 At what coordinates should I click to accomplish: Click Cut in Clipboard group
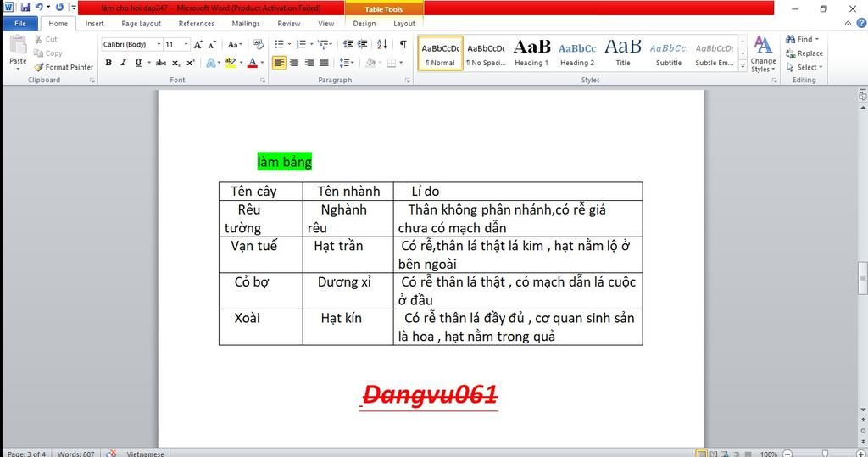pos(46,39)
